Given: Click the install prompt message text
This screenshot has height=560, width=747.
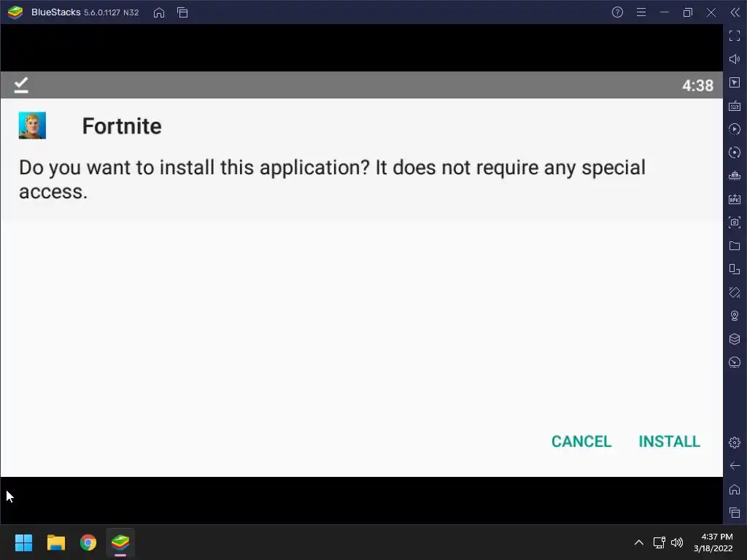Looking at the screenshot, I should click(x=332, y=179).
